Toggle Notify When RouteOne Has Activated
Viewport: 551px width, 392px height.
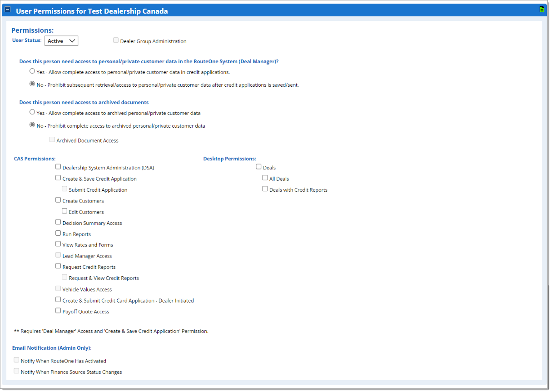[16, 360]
